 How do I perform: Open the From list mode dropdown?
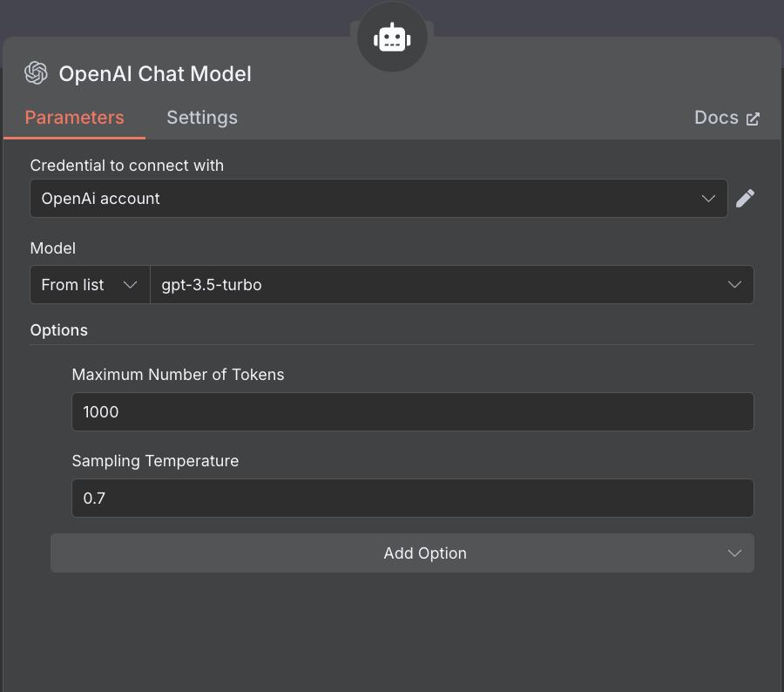tap(90, 285)
